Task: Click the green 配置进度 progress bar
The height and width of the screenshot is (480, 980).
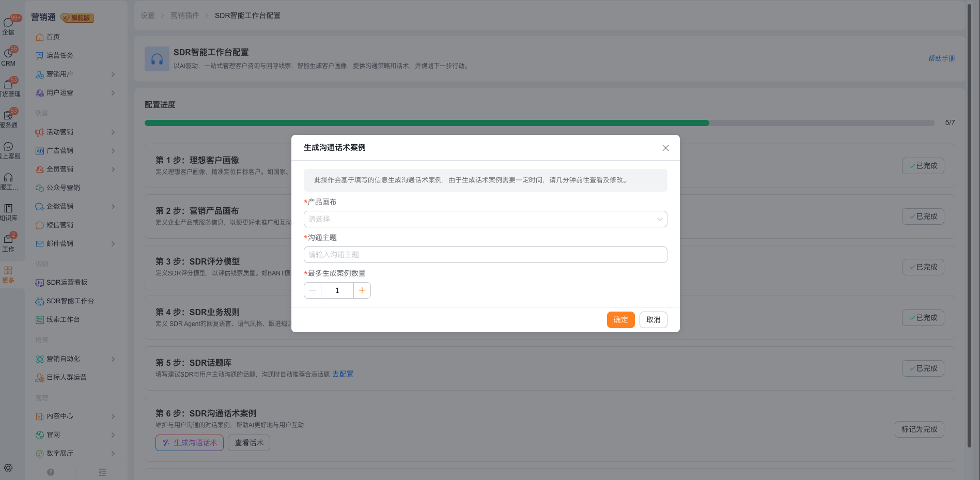Action: click(427, 123)
